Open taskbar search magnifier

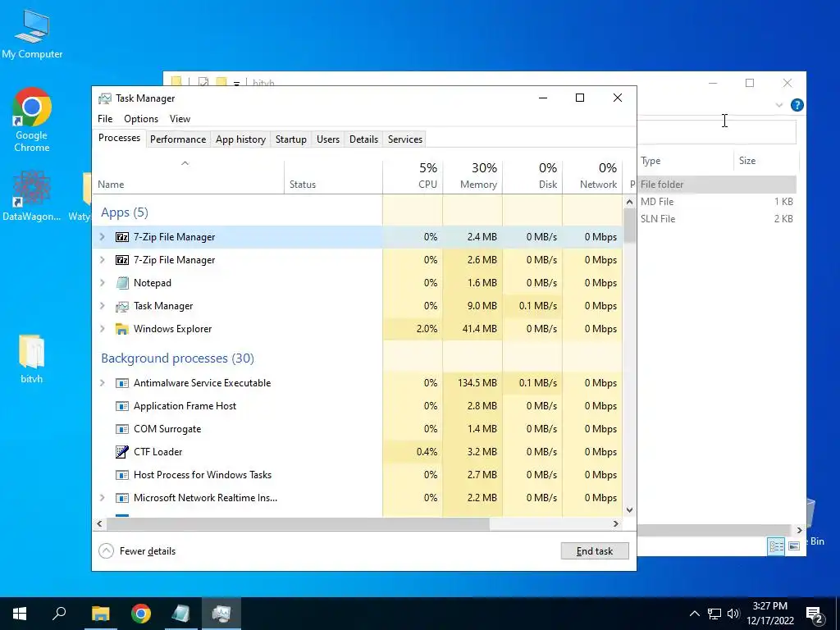pos(59,614)
